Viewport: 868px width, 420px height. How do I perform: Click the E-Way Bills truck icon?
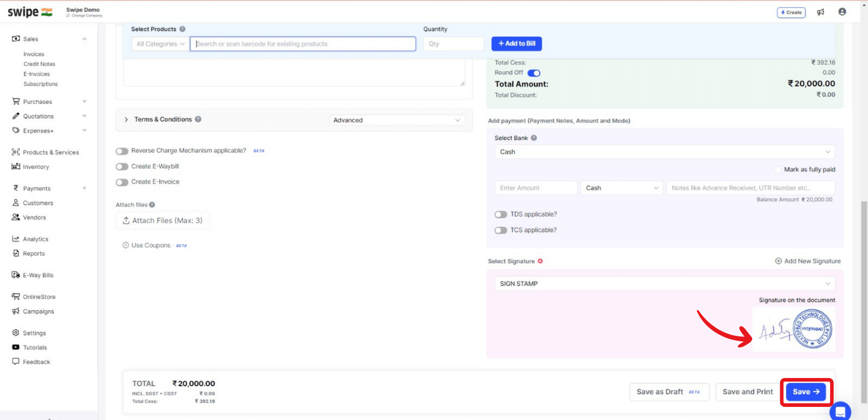click(x=16, y=275)
